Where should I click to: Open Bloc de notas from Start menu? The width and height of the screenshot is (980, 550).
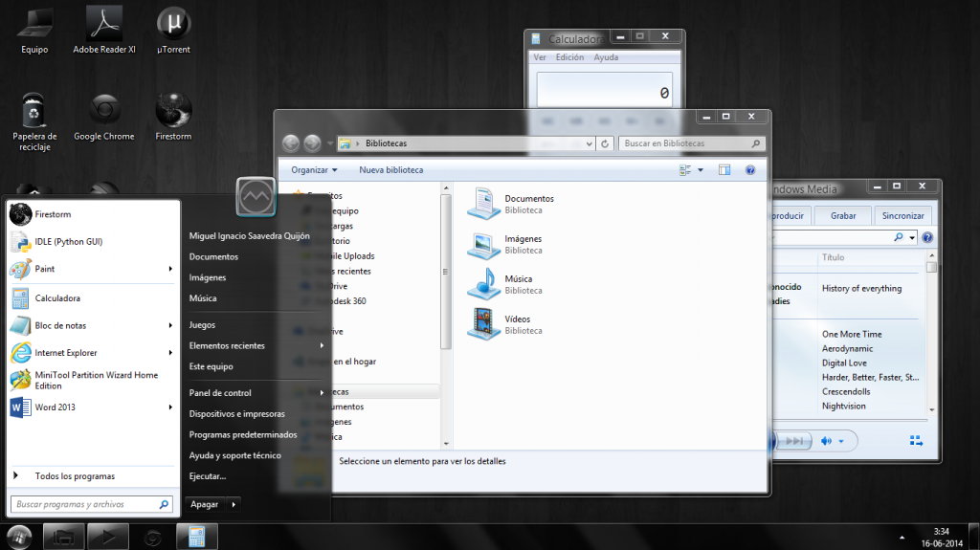pos(93,325)
